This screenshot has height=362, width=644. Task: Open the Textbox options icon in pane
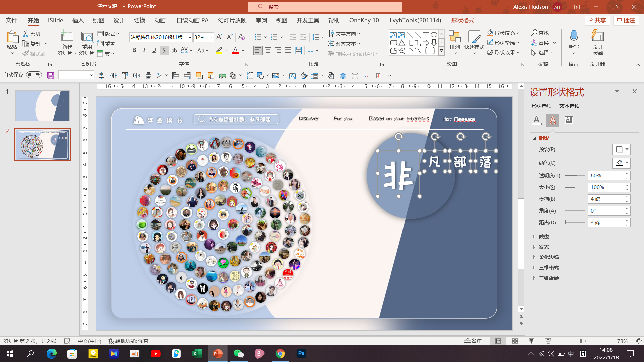[569, 120]
